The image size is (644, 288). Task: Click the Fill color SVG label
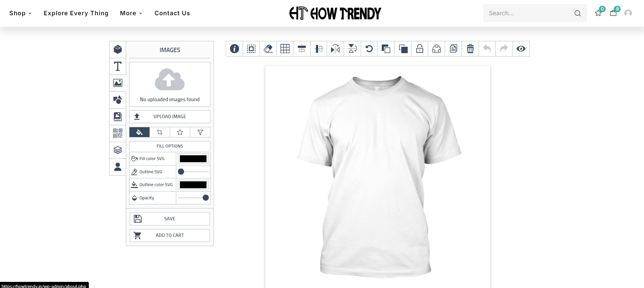point(152,159)
